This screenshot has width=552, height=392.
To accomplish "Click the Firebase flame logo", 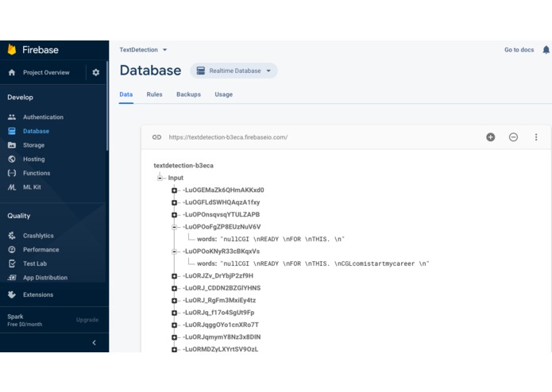I will [12, 49].
